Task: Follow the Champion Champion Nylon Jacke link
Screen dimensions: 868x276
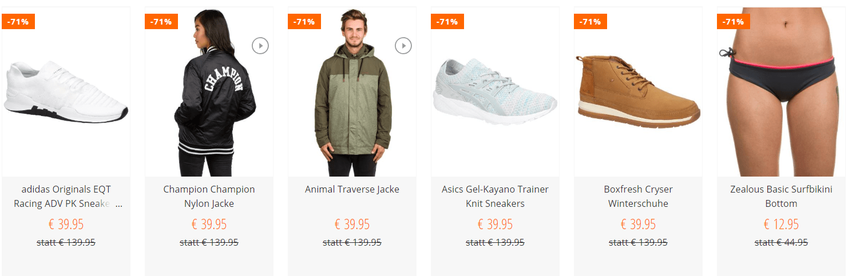Action: point(209,196)
